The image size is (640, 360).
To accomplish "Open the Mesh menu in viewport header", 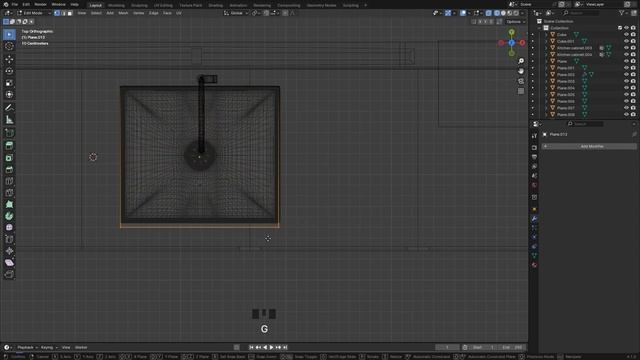I will coord(123,13).
